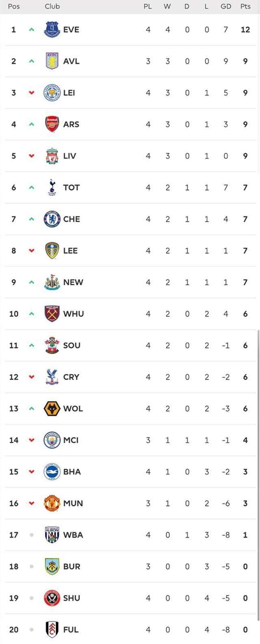The height and width of the screenshot is (644, 260).
Task: Click the Fulham badge icon
Action: point(52,629)
